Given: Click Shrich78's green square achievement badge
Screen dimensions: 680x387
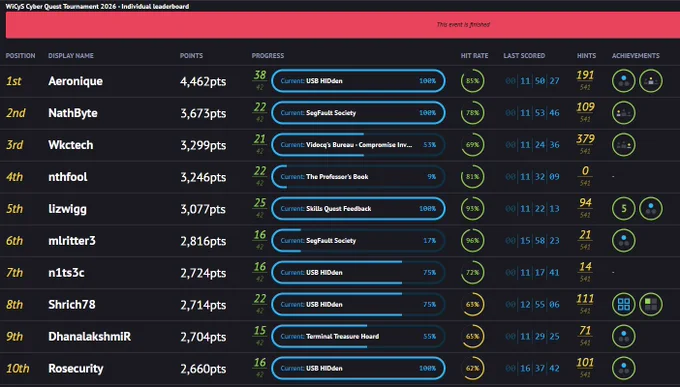Looking at the screenshot, I should [x=651, y=305].
